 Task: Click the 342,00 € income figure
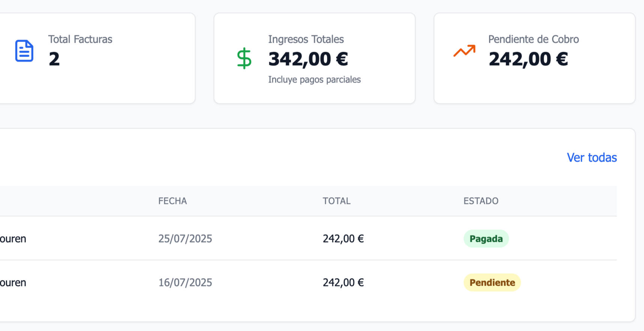point(308,59)
